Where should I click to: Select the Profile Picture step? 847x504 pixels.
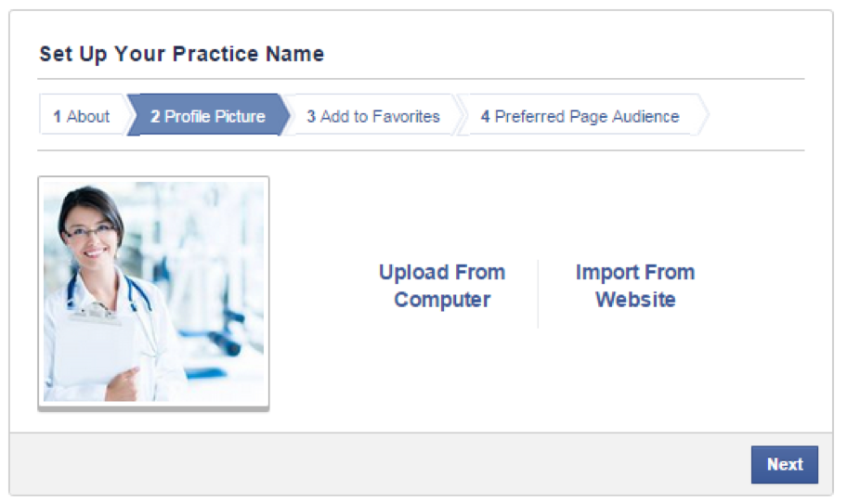[x=208, y=115]
